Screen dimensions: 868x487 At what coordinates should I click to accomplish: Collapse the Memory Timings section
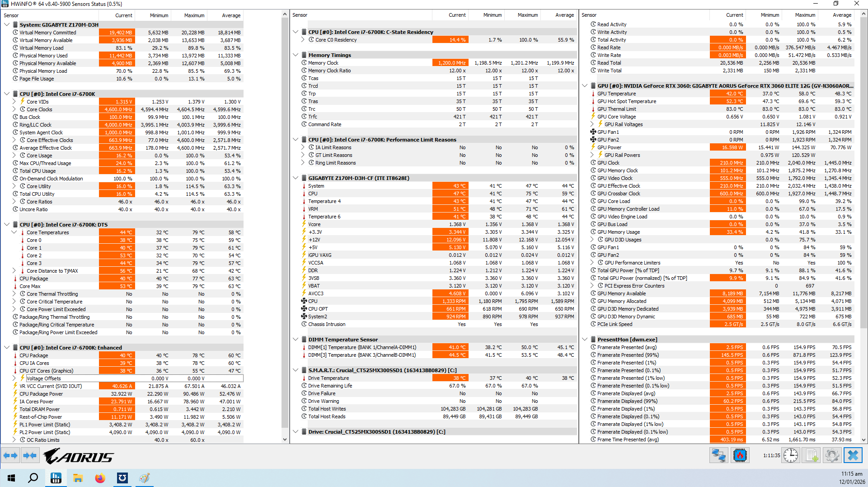coord(296,55)
